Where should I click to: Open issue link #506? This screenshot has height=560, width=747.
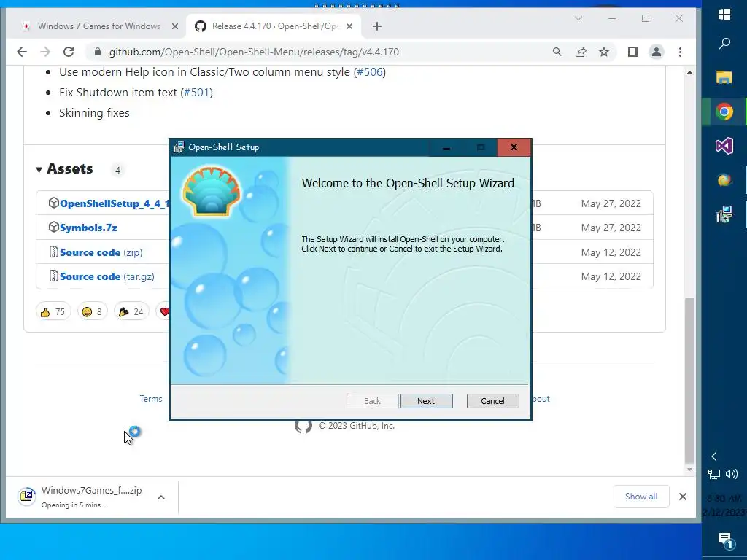[x=370, y=72]
